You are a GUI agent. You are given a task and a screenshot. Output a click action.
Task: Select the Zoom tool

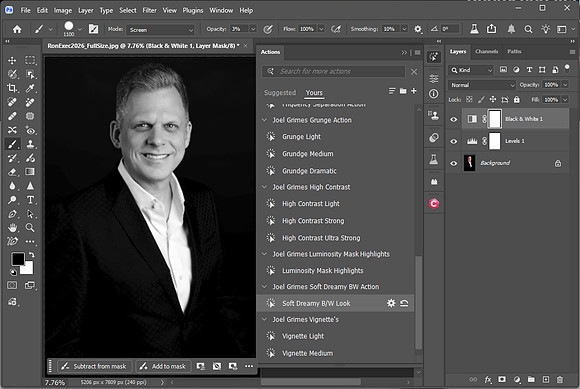click(30, 227)
